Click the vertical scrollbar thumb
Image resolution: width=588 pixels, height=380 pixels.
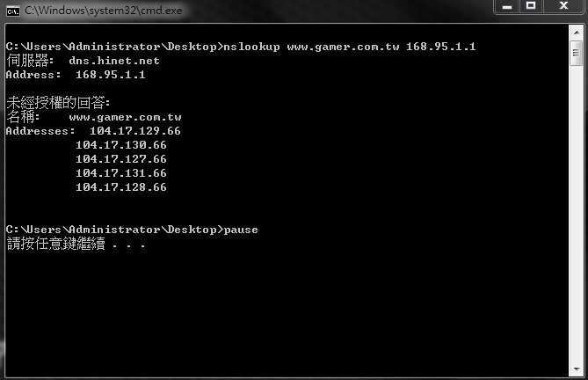click(x=577, y=54)
